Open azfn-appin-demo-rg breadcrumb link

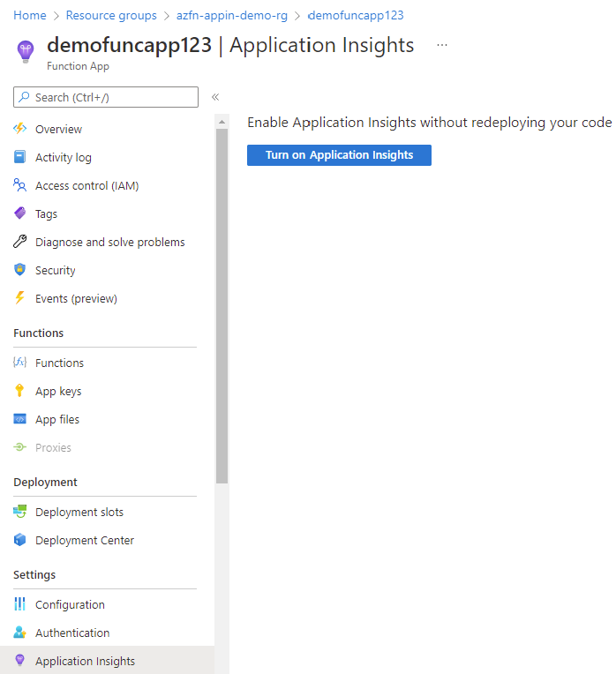(x=232, y=16)
